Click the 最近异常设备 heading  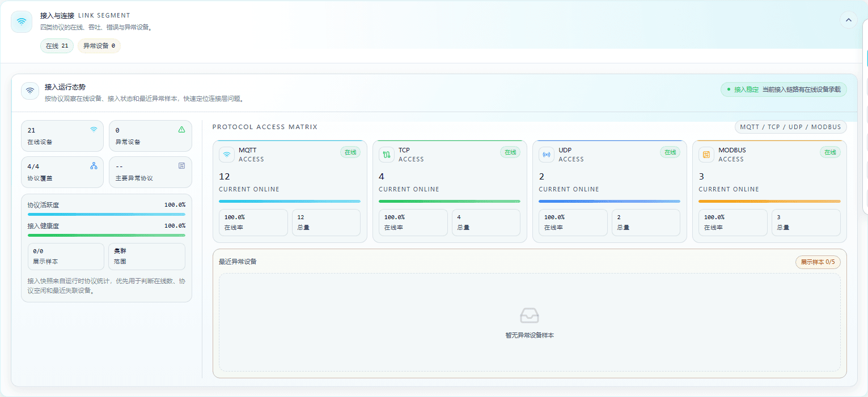point(238,262)
